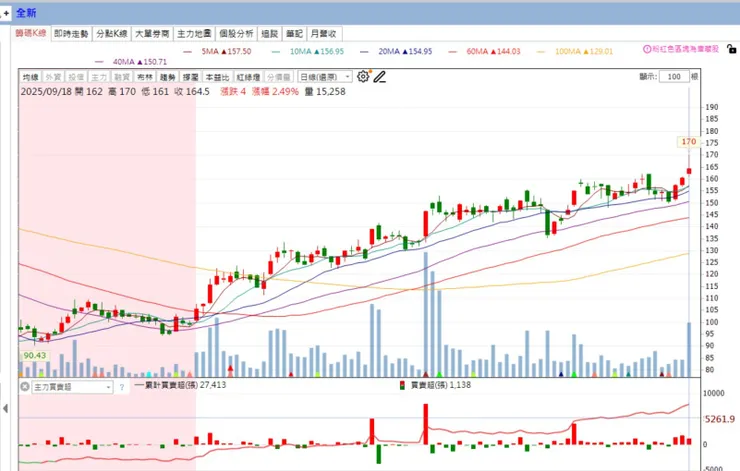Screen dimensions: 740x471
Task: Click the plus icon beside 全新 title
Action: pos(6,13)
